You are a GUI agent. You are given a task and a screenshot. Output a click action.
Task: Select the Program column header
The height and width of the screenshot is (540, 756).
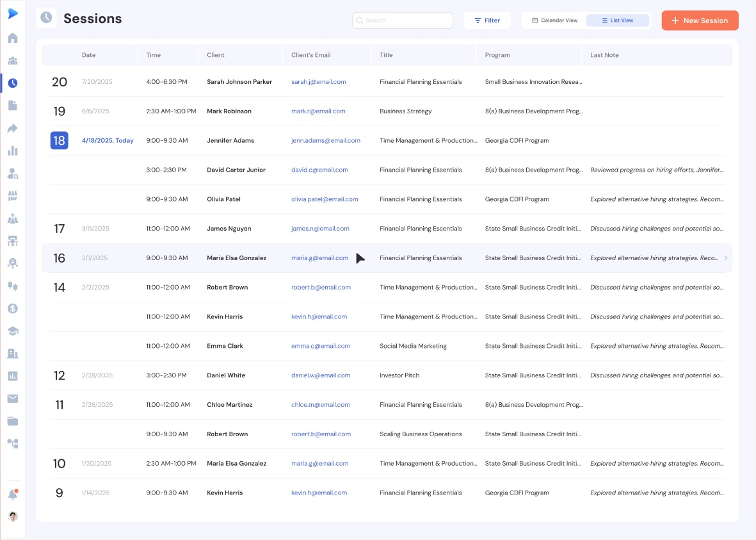tap(497, 55)
